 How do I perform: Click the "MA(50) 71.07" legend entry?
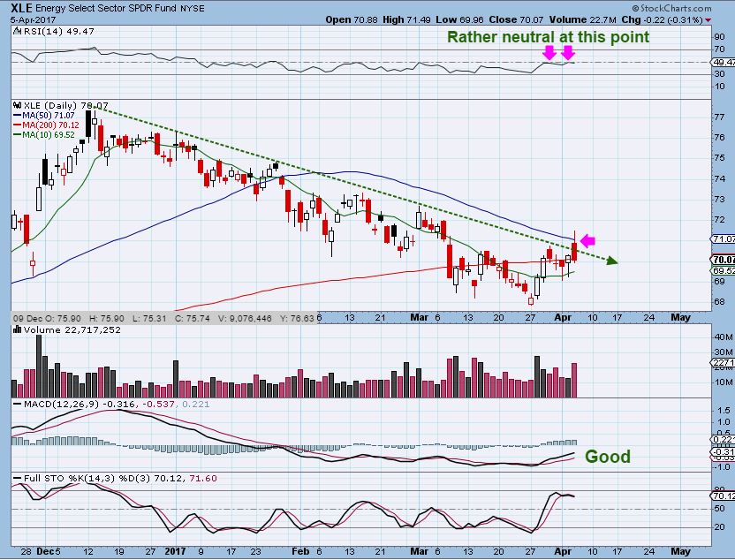click(49, 116)
